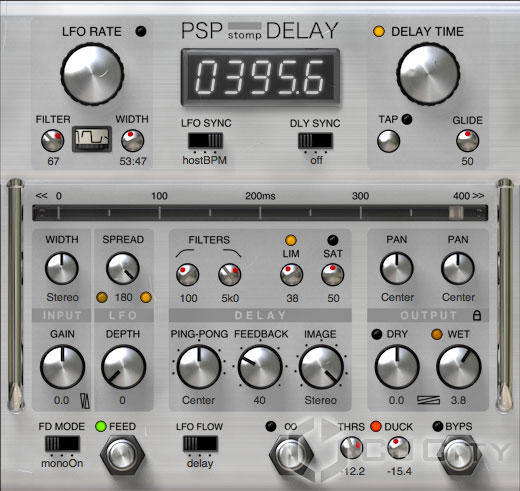Click the LFO WIDTH small knob
This screenshot has width=520, height=491.
coord(133,140)
